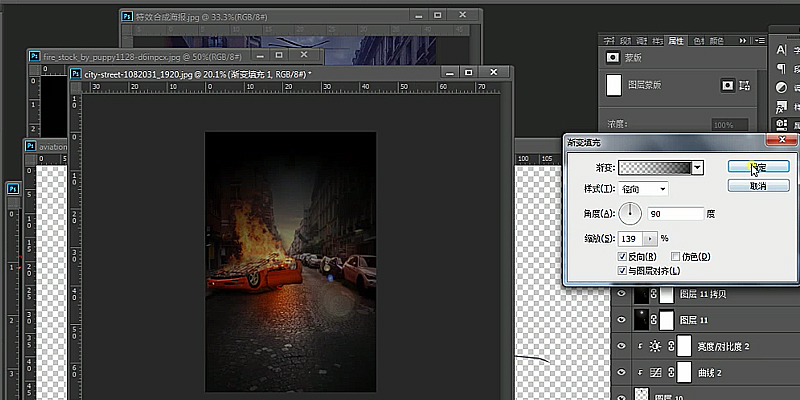Image resolution: width=800 pixels, height=400 pixels.
Task: Click the link icon on layer 图层 11 拷贝
Action: tap(654, 294)
